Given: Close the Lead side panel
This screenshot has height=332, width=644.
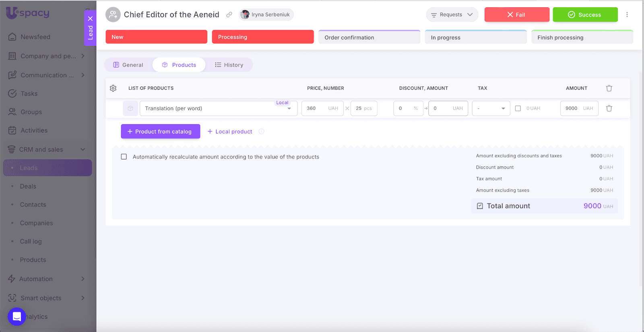Looking at the screenshot, I should pos(90,18).
